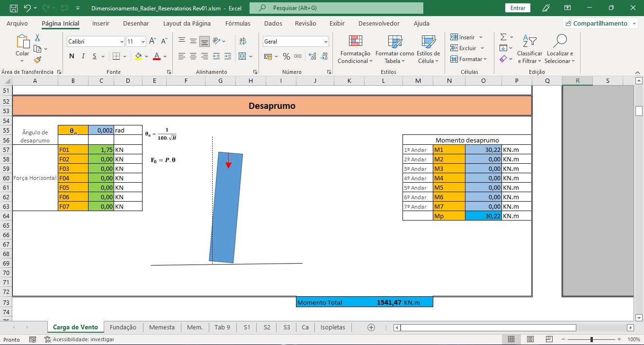
Task: Click the Entrar sign-in button
Action: pyautogui.click(x=518, y=8)
